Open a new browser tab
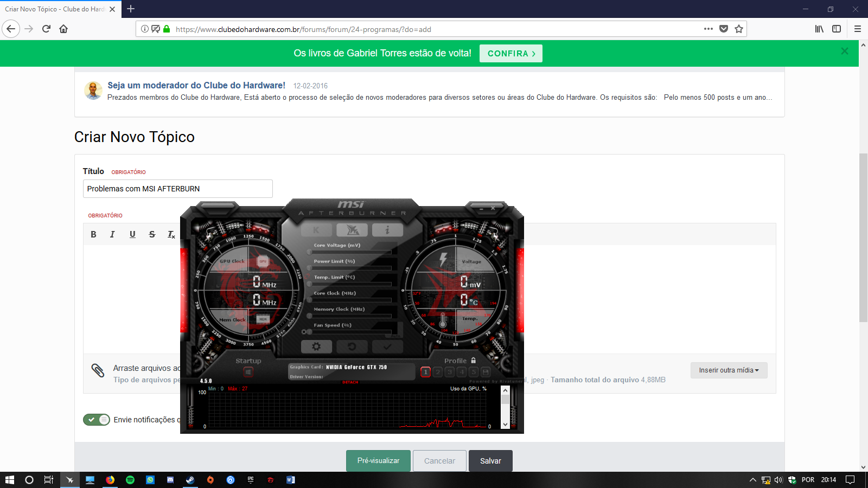 point(131,9)
